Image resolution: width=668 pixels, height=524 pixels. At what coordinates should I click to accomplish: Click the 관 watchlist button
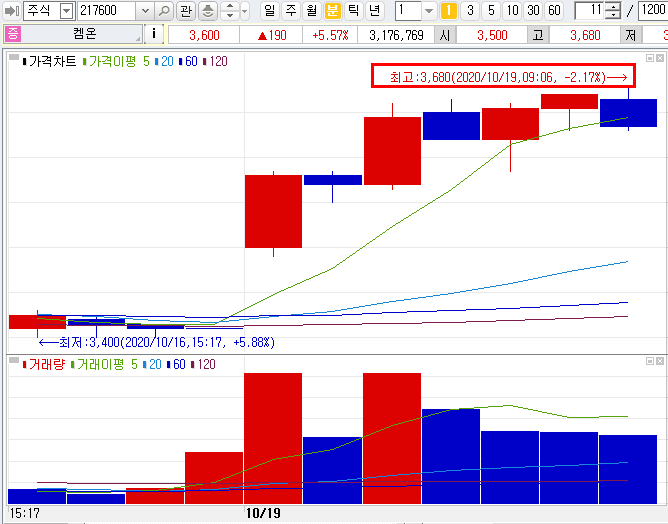186,11
